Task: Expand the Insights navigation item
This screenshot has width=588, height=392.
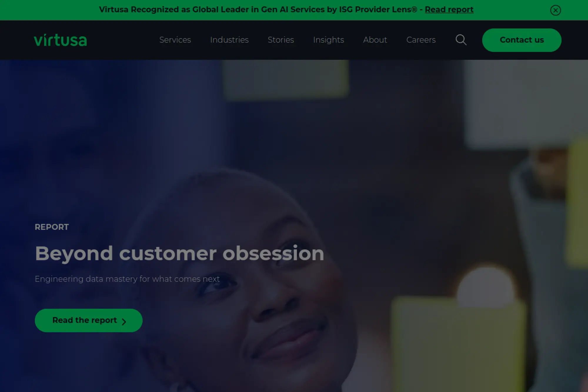Action: (328, 40)
